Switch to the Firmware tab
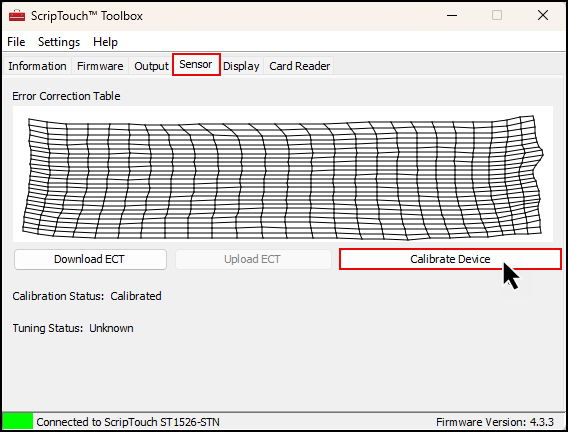 (100, 66)
